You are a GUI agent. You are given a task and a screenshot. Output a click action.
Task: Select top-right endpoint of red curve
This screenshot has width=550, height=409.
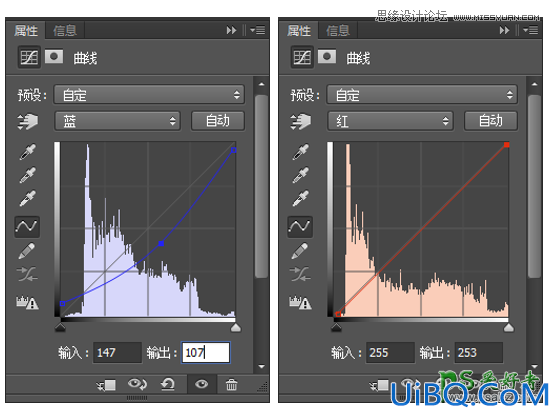(507, 145)
